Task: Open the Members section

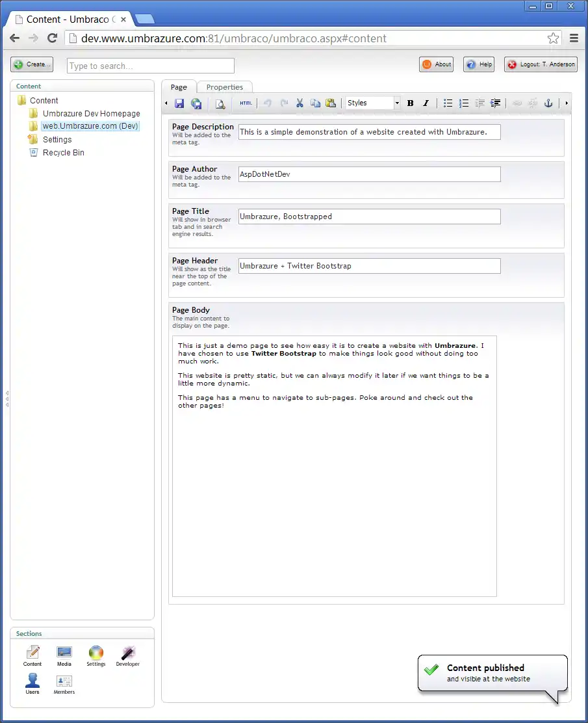Action: (x=64, y=684)
